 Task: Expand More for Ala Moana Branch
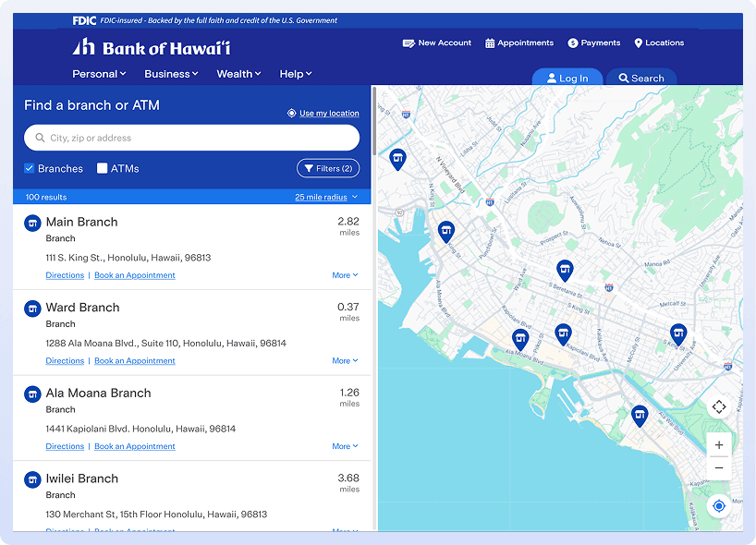click(x=345, y=446)
